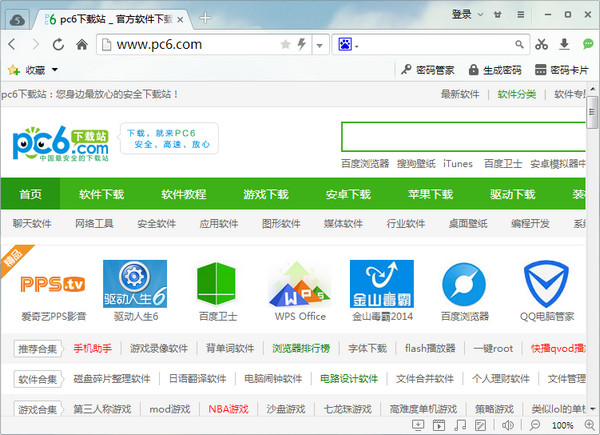Click the browser back arrow
The width and height of the screenshot is (600, 435).
tap(14, 44)
